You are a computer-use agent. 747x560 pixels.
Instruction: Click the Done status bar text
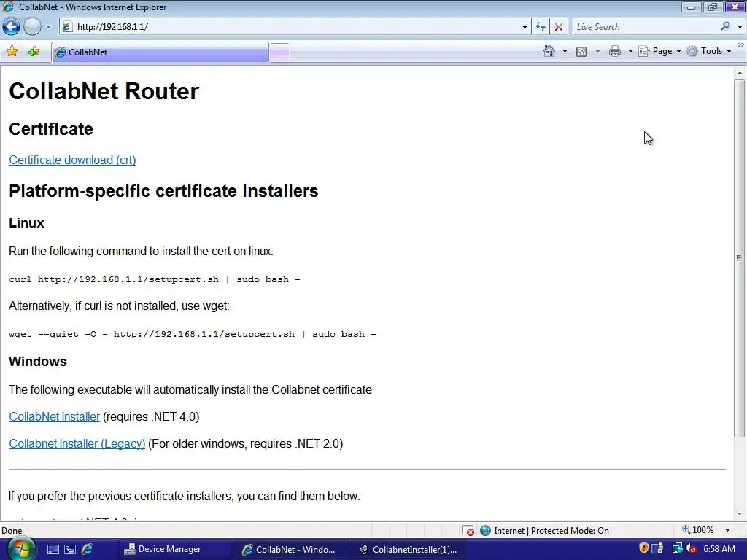point(12,531)
